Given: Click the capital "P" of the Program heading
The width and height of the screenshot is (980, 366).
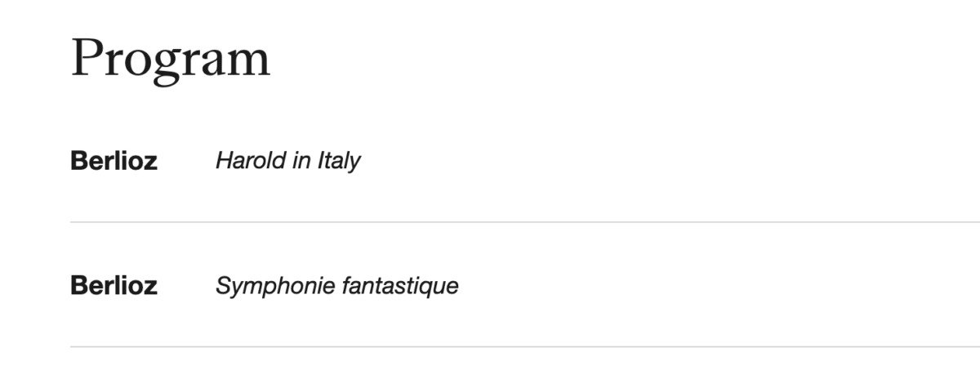Looking at the screenshot, I should 87,59.
